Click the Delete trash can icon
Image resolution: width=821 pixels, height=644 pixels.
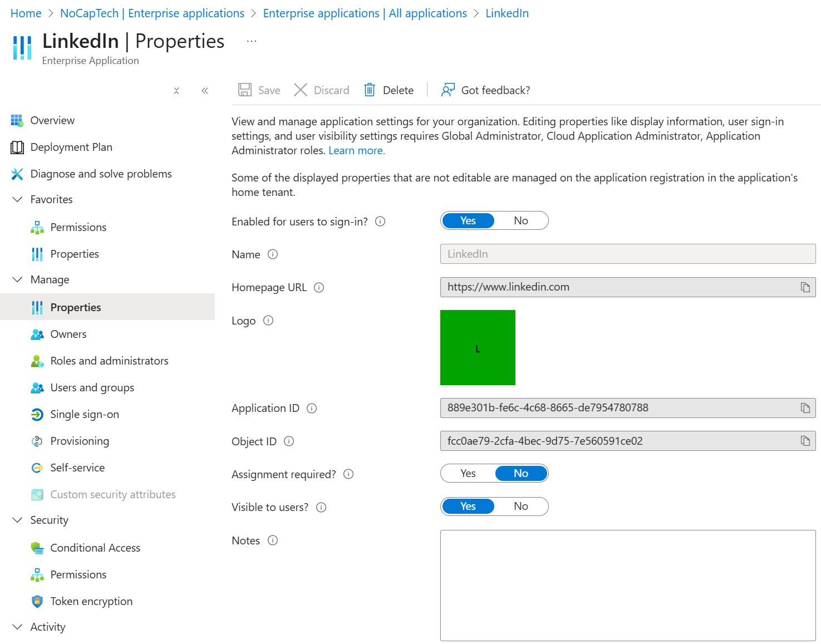click(370, 90)
